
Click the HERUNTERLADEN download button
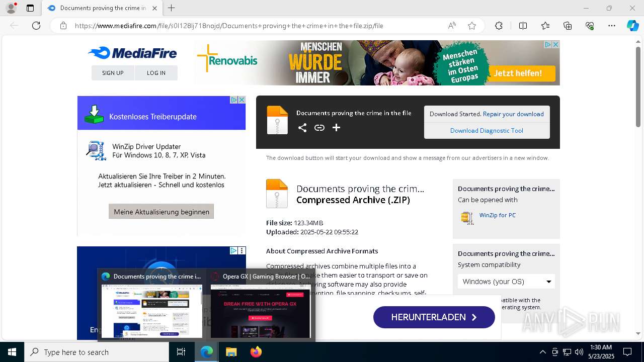pos(434,317)
